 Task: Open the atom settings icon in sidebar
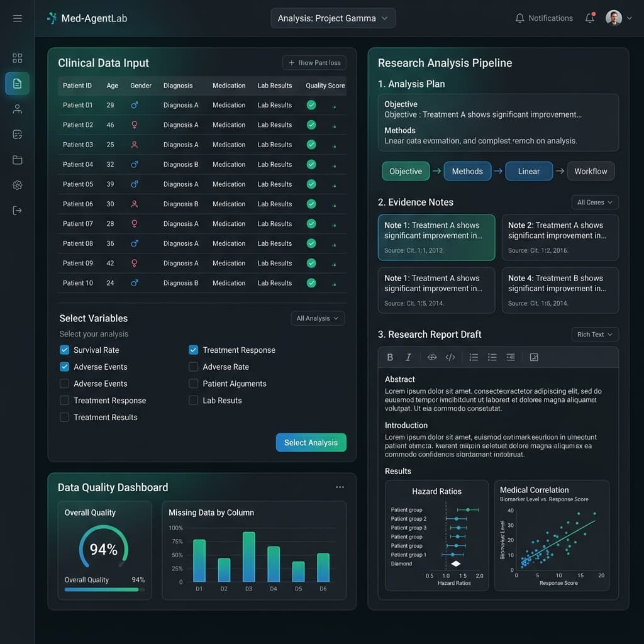(17, 186)
